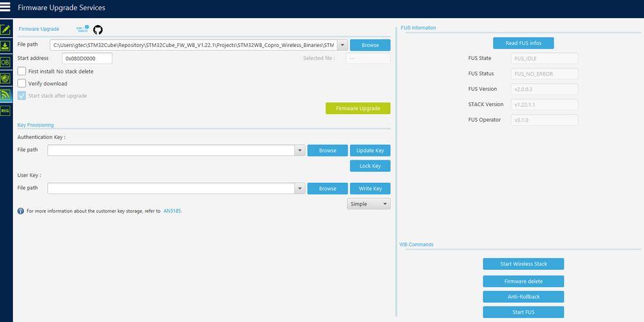Click the Firmware Upgrade button
Screen dimensions: 644x322
pos(358,108)
